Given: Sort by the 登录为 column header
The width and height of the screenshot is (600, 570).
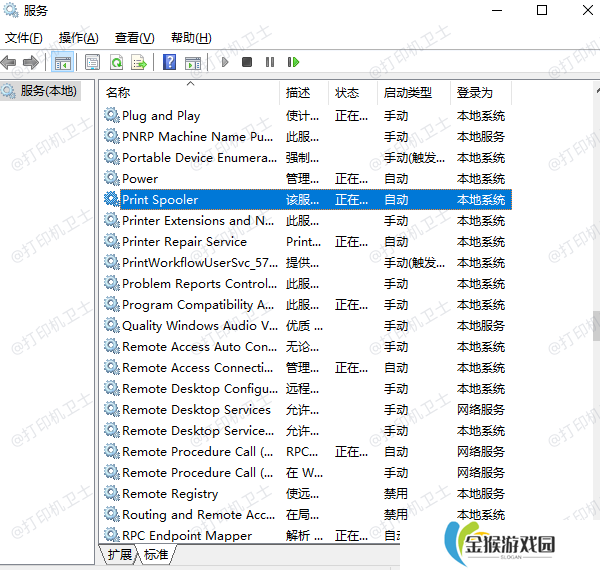Looking at the screenshot, I should pos(481,93).
